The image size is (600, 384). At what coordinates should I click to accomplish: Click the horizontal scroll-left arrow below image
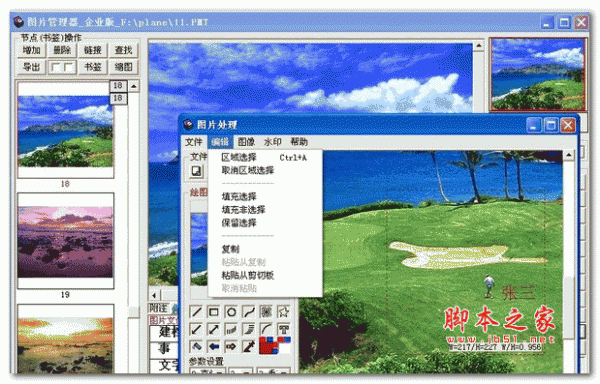(x=154, y=295)
